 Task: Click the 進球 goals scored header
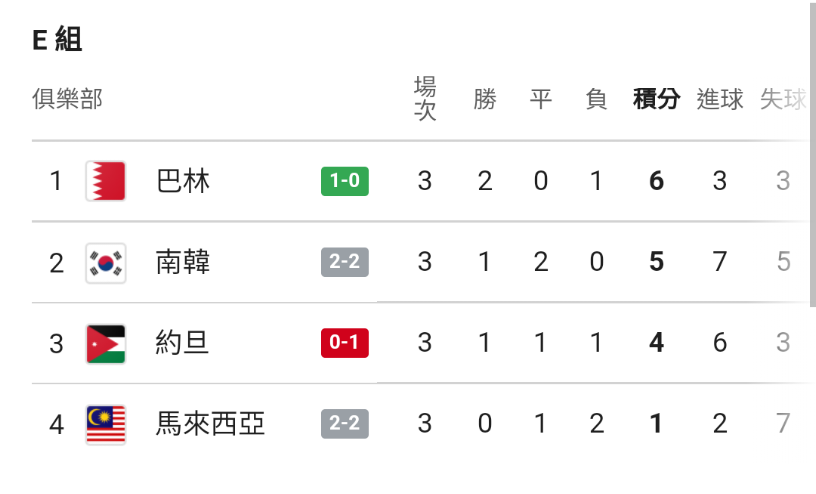[720, 99]
